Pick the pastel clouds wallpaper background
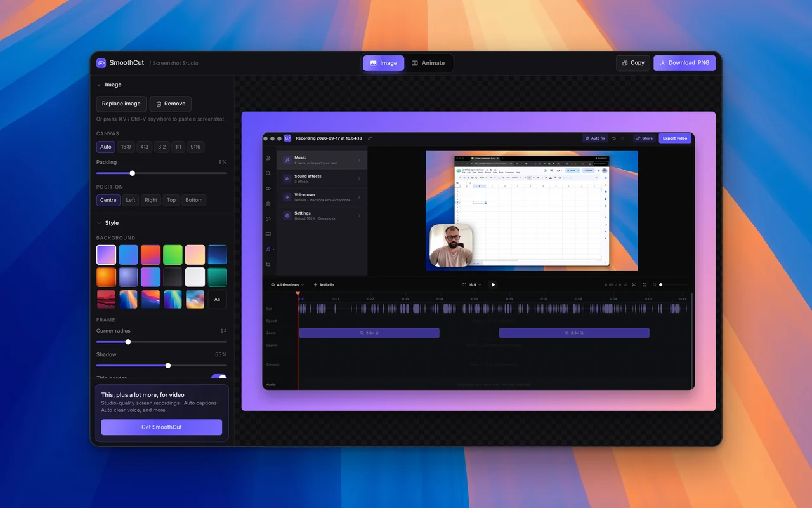The image size is (812, 508). tap(195, 299)
